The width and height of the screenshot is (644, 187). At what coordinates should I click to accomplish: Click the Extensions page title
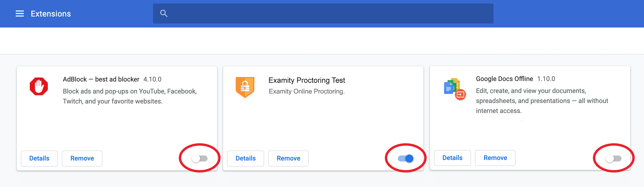pyautogui.click(x=51, y=14)
